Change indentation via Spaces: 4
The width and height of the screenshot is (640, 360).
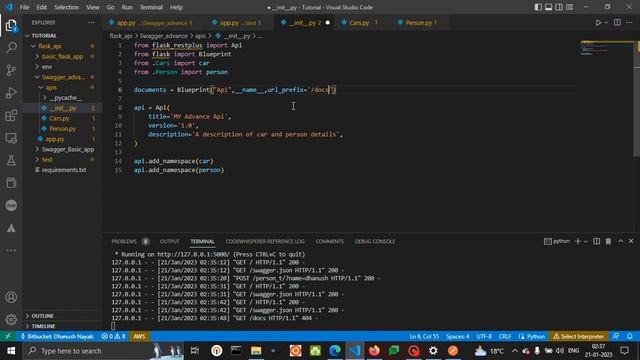tap(458, 336)
